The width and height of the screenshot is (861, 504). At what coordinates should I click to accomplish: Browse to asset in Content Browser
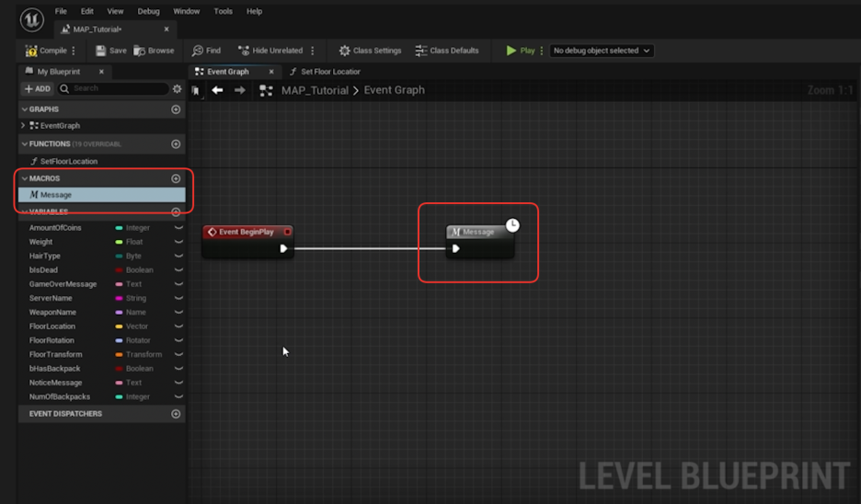154,51
